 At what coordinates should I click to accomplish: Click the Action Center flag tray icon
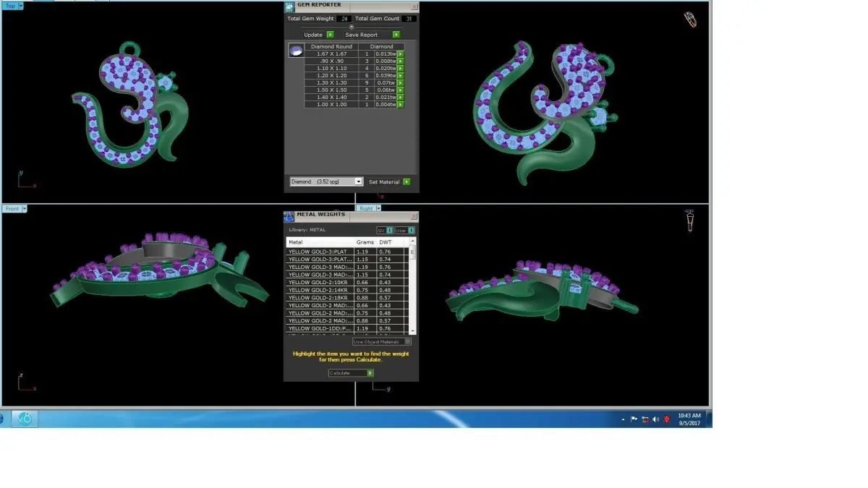tap(634, 419)
